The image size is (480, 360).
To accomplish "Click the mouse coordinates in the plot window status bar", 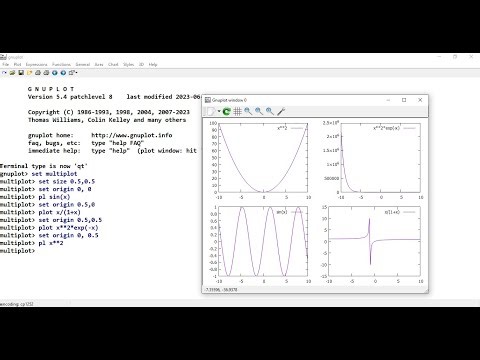I will click(222, 290).
